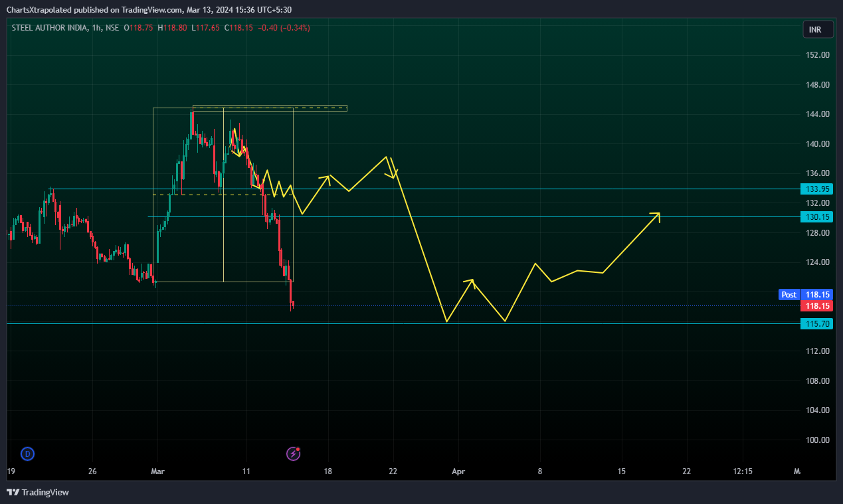Click the 136.00 price axis value
Screen dimensions: 843x504
tap(816, 173)
